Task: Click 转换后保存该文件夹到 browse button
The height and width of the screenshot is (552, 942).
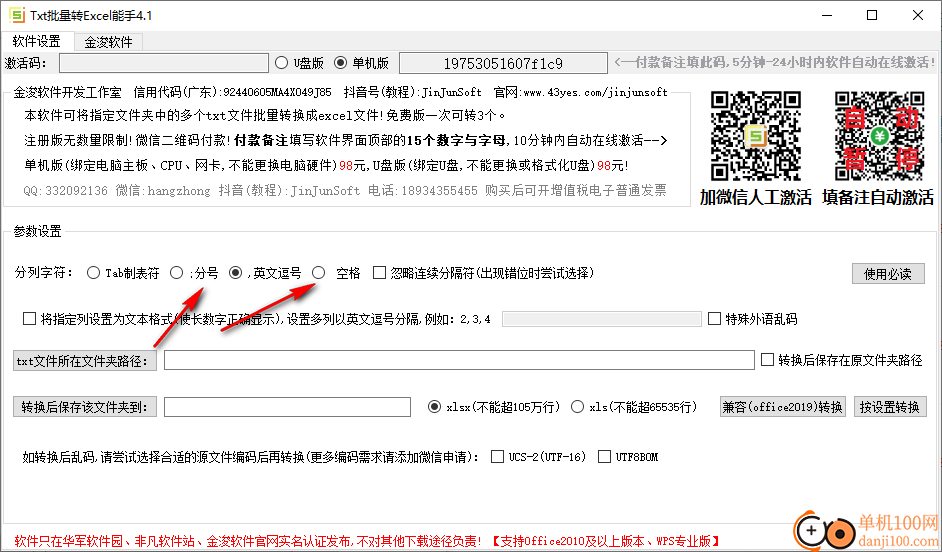Action: pyautogui.click(x=85, y=407)
